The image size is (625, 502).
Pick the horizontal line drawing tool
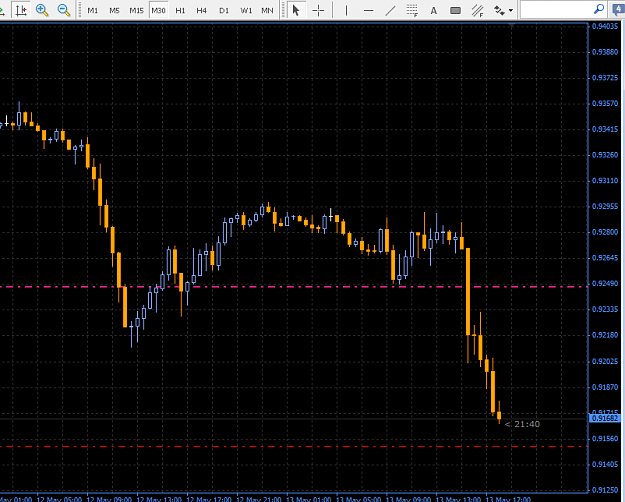[x=368, y=10]
